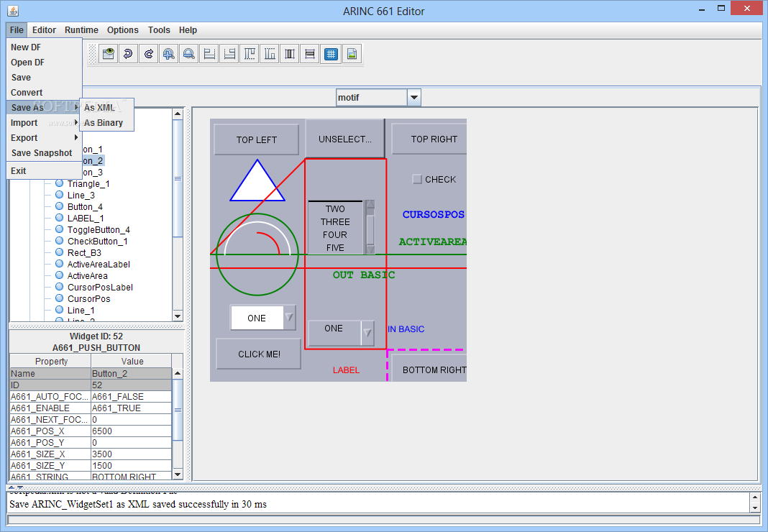This screenshot has height=532, width=768.
Task: Click the undo arrow toolbar icon
Action: click(x=128, y=54)
